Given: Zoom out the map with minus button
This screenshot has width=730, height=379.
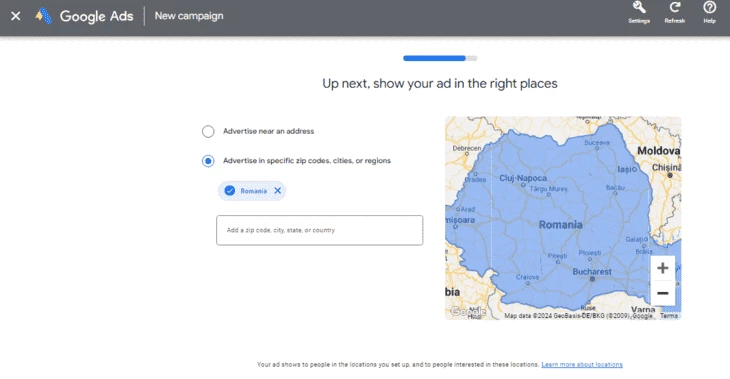Looking at the screenshot, I should (662, 293).
